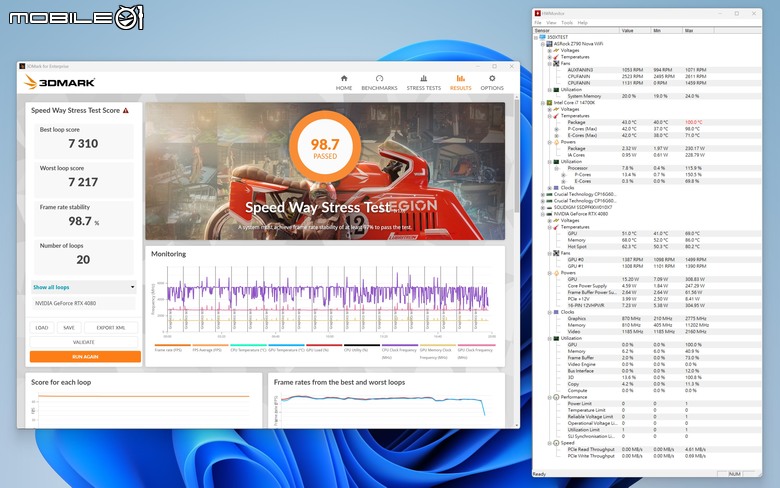Click the Performance gauge icon in HWMonitor

[556, 397]
